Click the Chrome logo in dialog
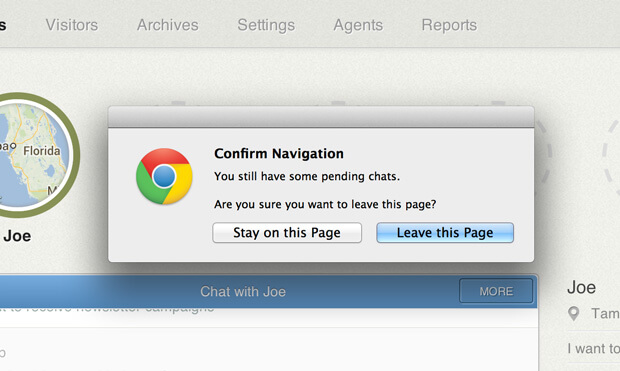The height and width of the screenshot is (371, 620). pos(164,176)
